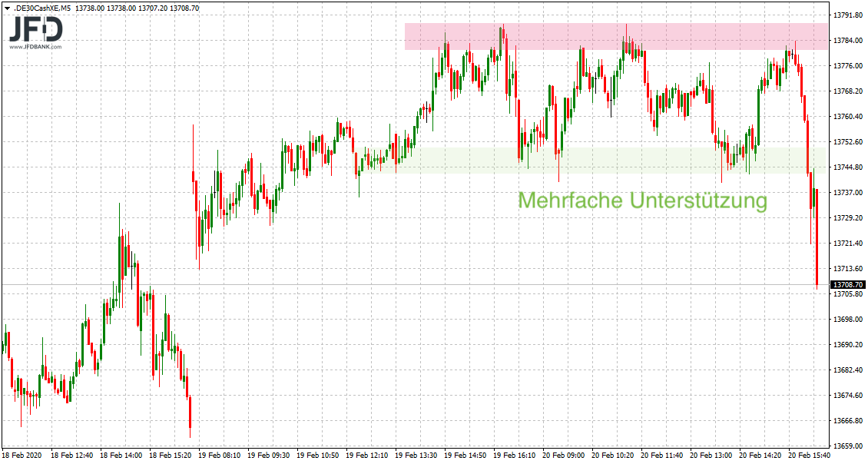This screenshot has height=464, width=868.
Task: Click the grey horizontal current price line
Action: click(x=384, y=285)
